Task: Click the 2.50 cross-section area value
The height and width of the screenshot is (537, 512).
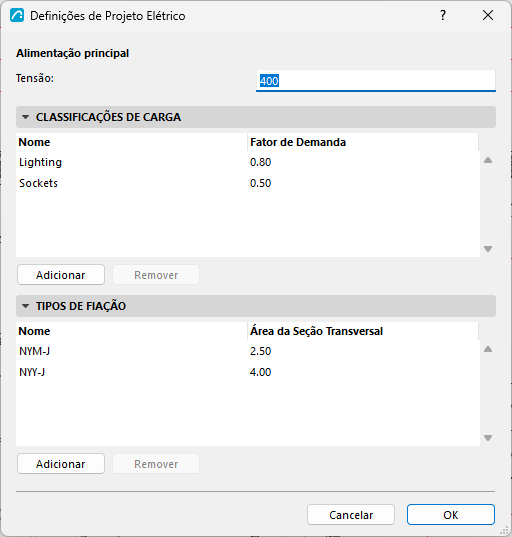Action: [x=261, y=351]
